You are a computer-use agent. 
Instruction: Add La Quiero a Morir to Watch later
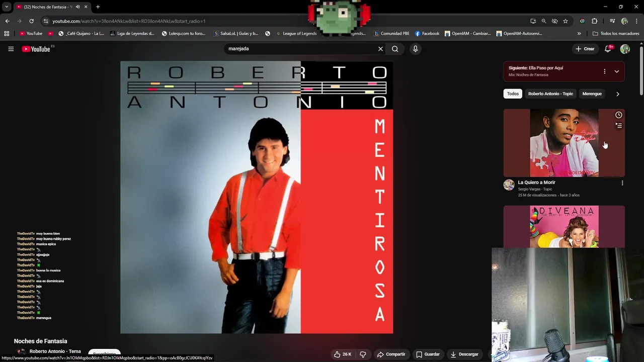pyautogui.click(x=618, y=115)
